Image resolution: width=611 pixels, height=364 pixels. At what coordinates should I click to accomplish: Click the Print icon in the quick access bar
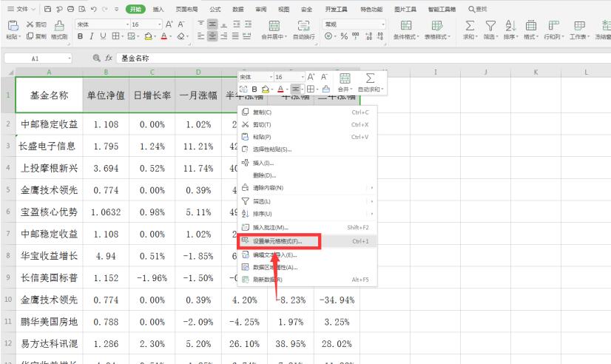pos(70,9)
